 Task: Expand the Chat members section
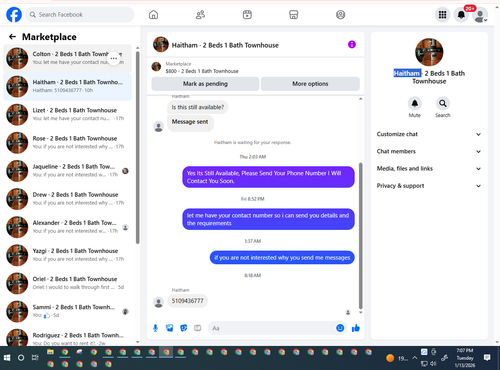tap(429, 151)
